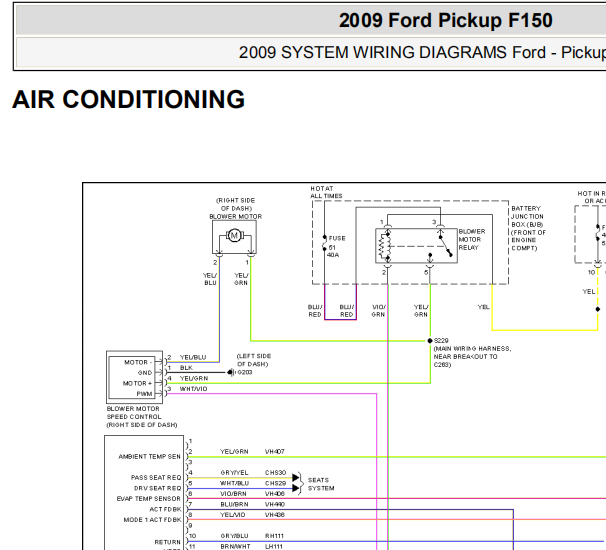This screenshot has width=606, height=550.
Task: Click the 'GRY/BLU' wire label
Action: tap(234, 536)
